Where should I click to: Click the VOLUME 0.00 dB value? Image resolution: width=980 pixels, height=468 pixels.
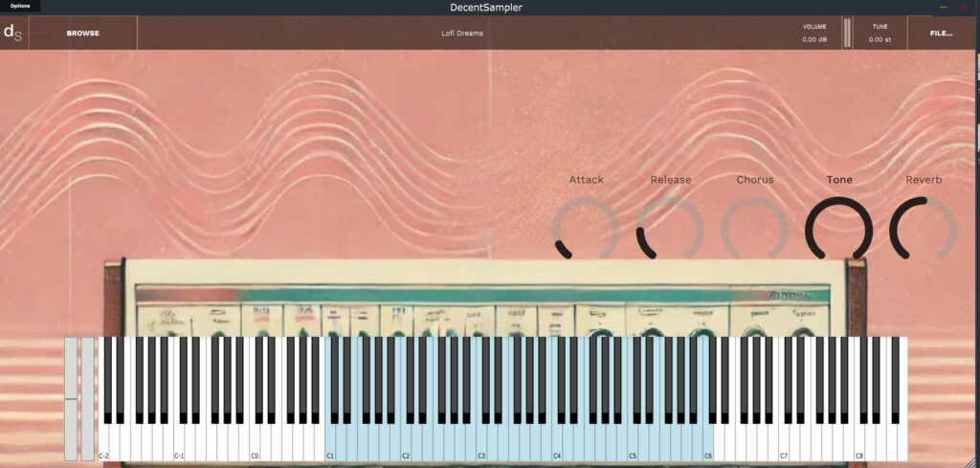814,39
